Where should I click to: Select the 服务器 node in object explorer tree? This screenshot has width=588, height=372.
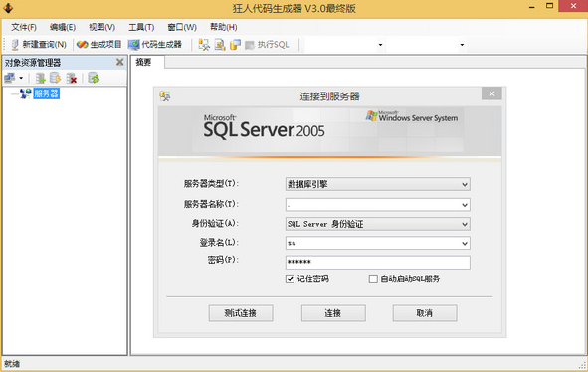(47, 93)
